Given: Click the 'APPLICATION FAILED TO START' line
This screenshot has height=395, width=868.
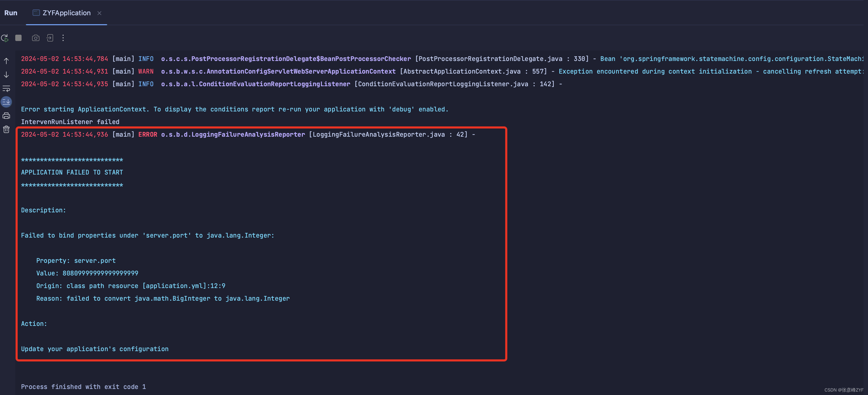Looking at the screenshot, I should (x=72, y=172).
